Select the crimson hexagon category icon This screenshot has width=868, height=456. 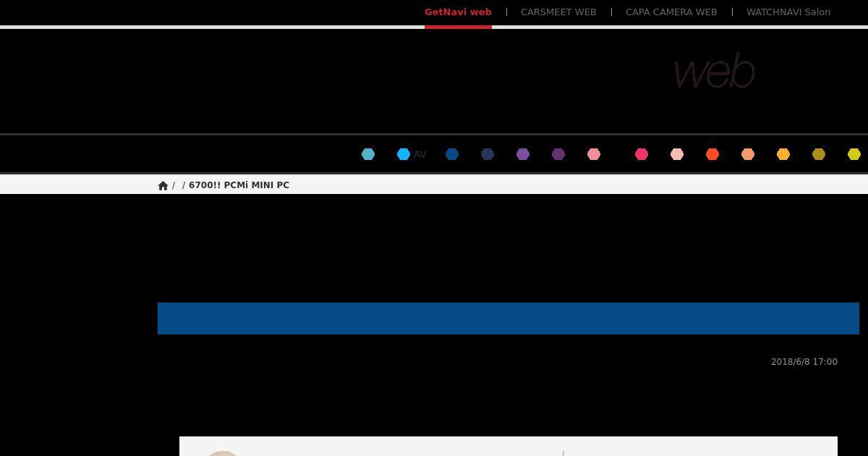642,154
